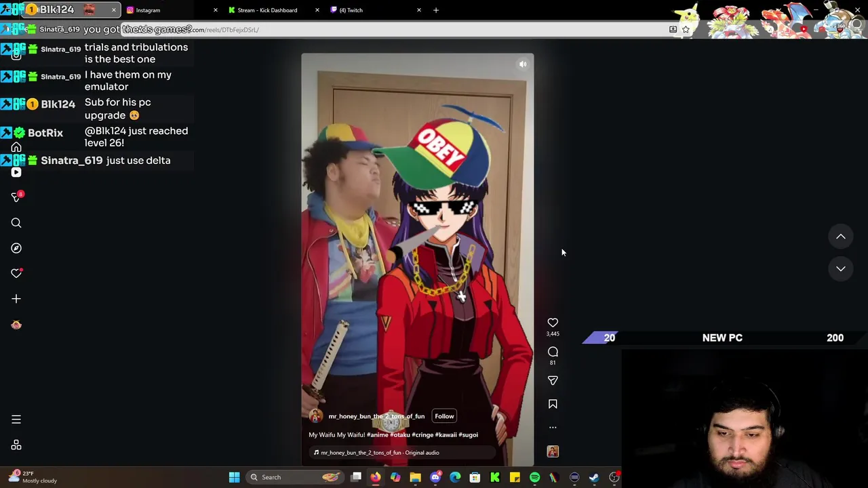Open the reel poster's profile avatar

(x=315, y=416)
